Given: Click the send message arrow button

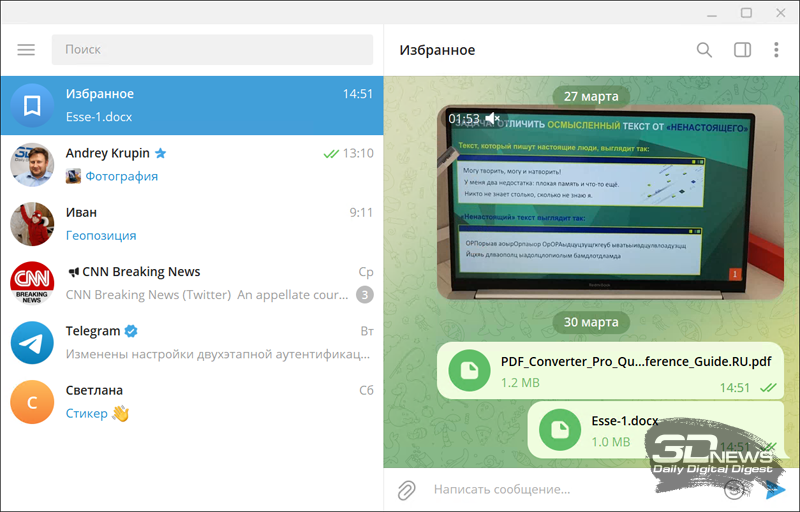Looking at the screenshot, I should point(775,489).
